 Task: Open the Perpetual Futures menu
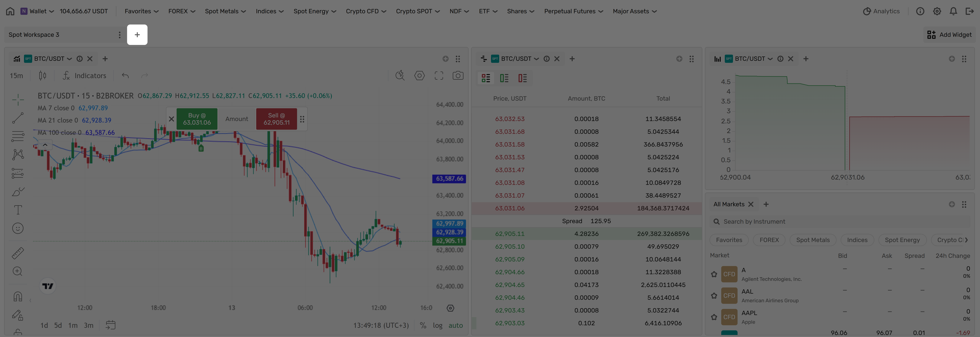coord(574,11)
